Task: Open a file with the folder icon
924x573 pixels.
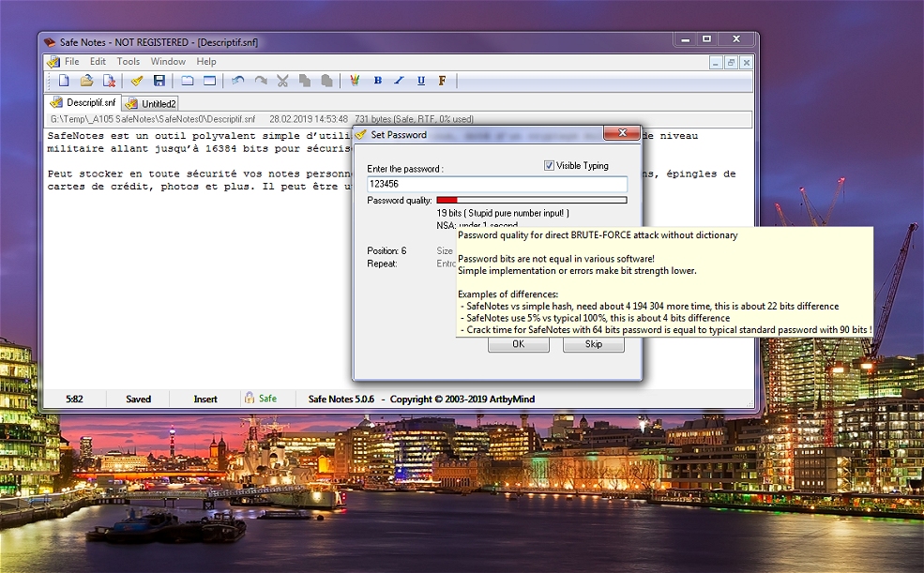Action: 86,81
